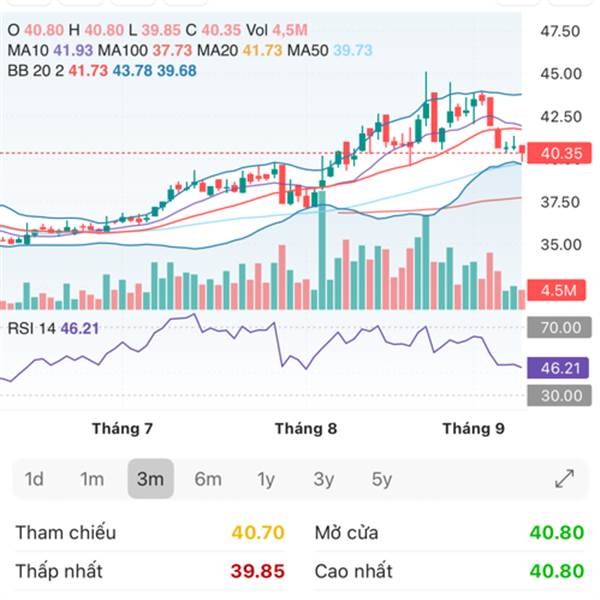The width and height of the screenshot is (600, 600).
Task: Click the Tháng 9 date axis label
Action: (474, 429)
